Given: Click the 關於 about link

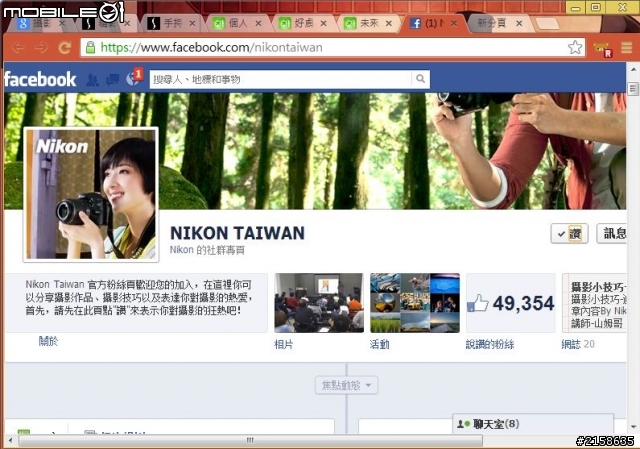Looking at the screenshot, I should pos(48,341).
